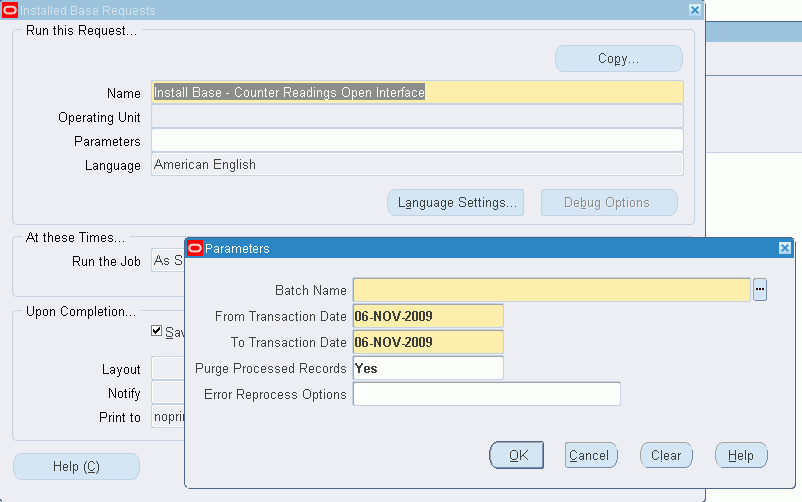Select the From Transaction Date field
The height and width of the screenshot is (502, 802).
point(428,316)
